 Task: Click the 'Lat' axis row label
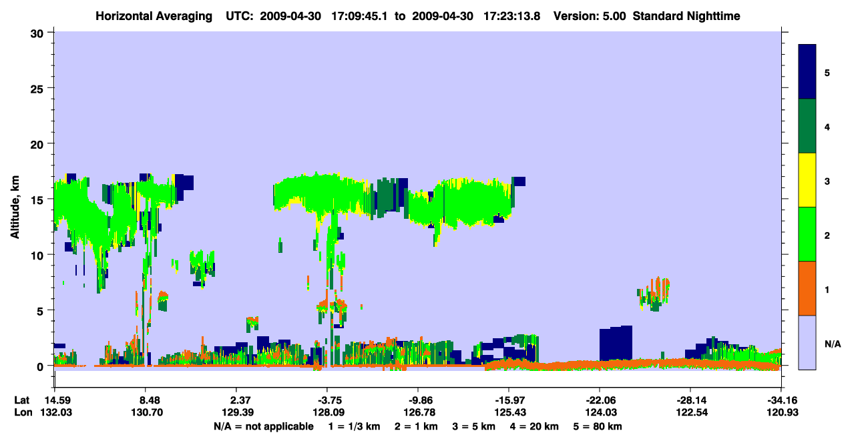(x=21, y=400)
